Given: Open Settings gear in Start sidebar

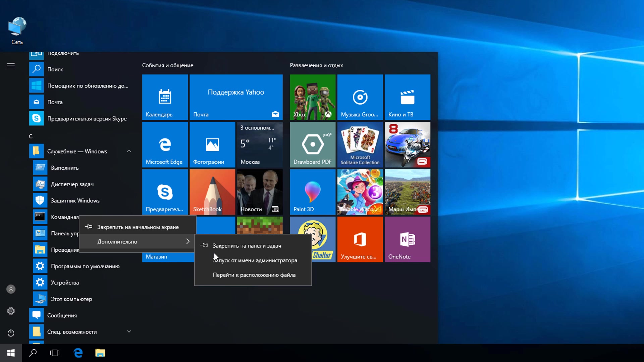Looking at the screenshot, I should [x=11, y=311].
